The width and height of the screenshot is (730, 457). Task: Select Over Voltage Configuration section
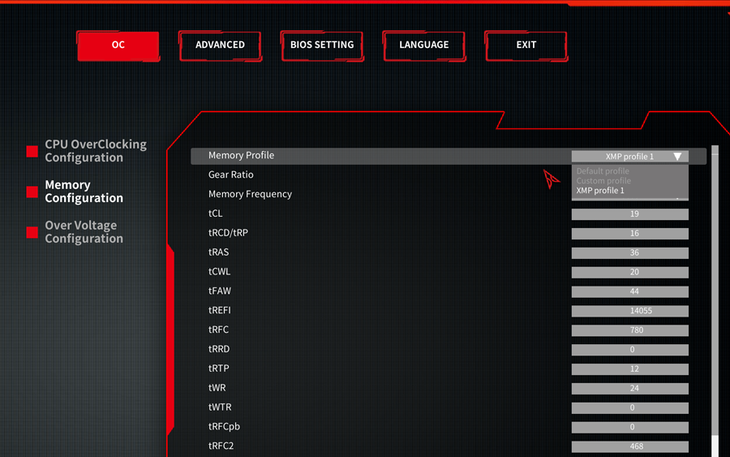click(84, 232)
